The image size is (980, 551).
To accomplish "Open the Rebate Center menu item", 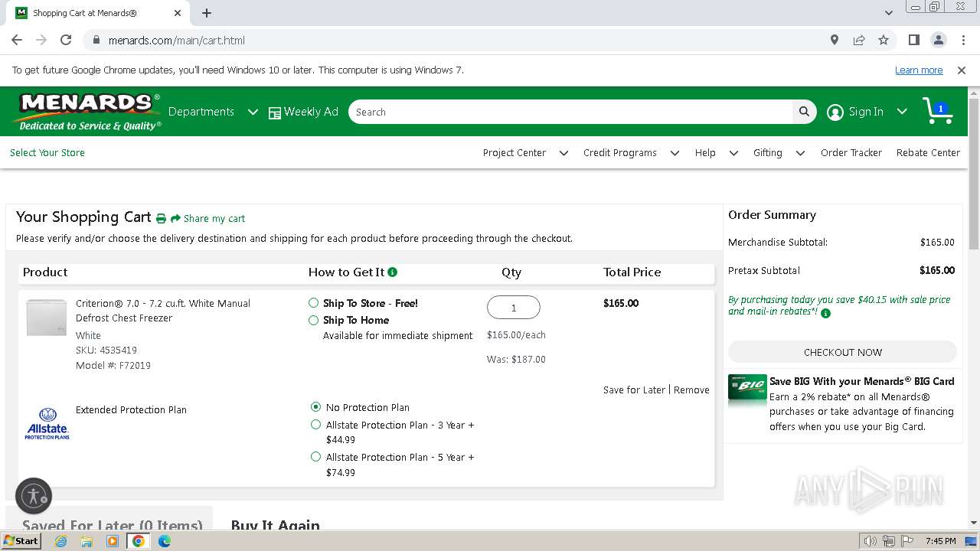I will pyautogui.click(x=928, y=153).
